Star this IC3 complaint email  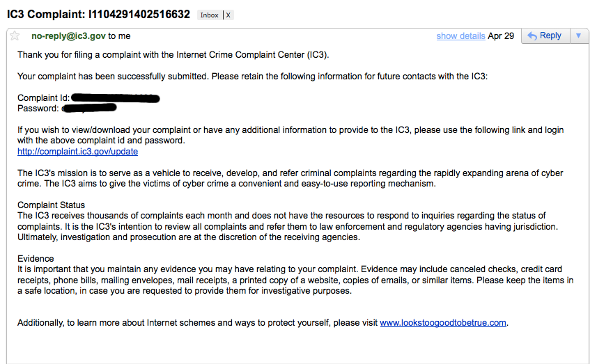[15, 35]
